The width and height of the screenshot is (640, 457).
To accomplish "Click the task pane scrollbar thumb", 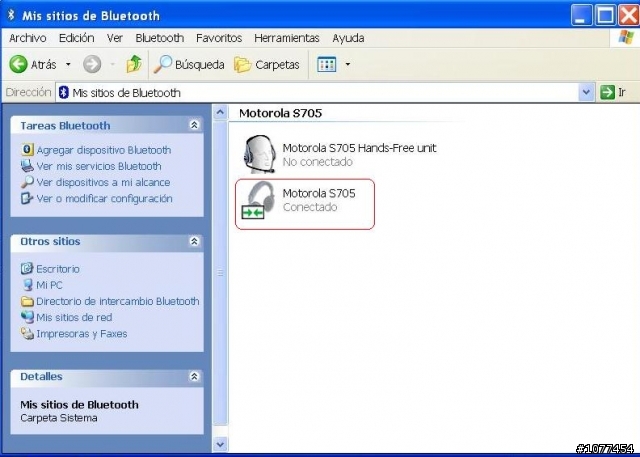I will tap(220, 273).
